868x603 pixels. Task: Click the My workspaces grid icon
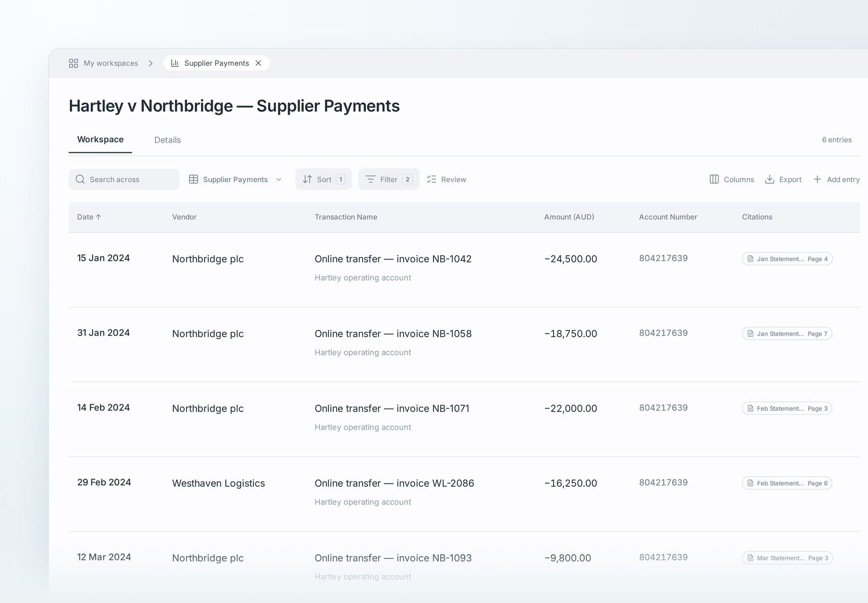[x=73, y=63]
